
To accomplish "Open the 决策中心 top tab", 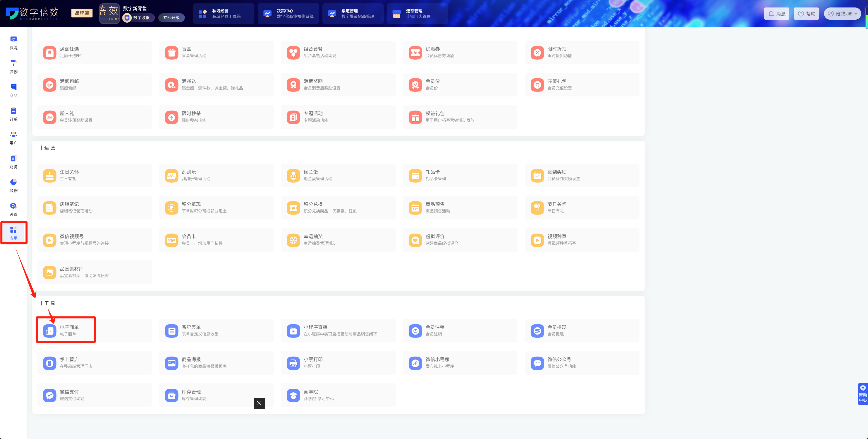I will point(288,13).
